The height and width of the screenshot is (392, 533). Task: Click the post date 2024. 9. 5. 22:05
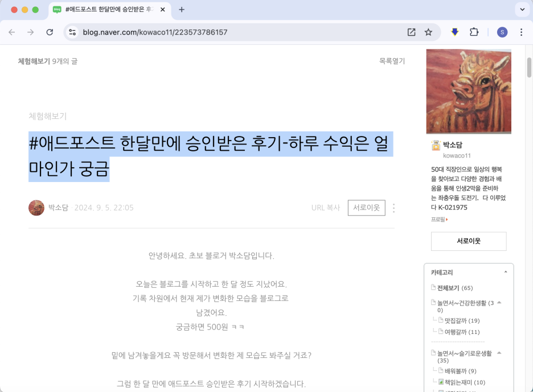pos(104,208)
